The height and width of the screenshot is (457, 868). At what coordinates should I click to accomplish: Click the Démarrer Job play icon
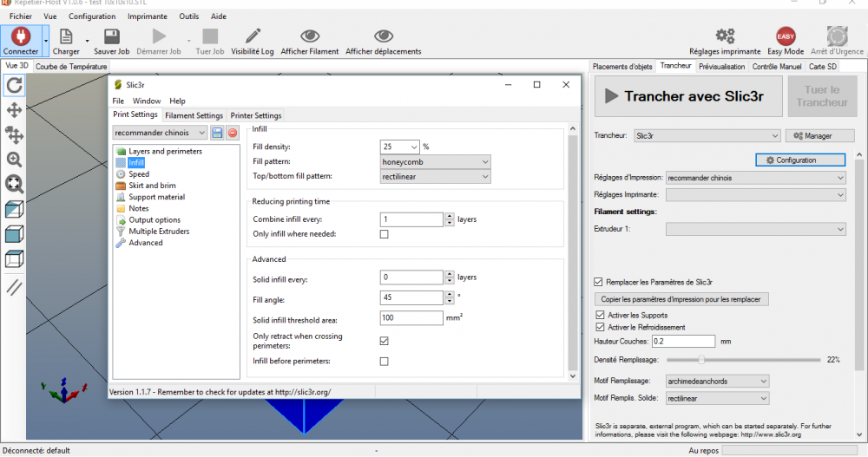(160, 36)
